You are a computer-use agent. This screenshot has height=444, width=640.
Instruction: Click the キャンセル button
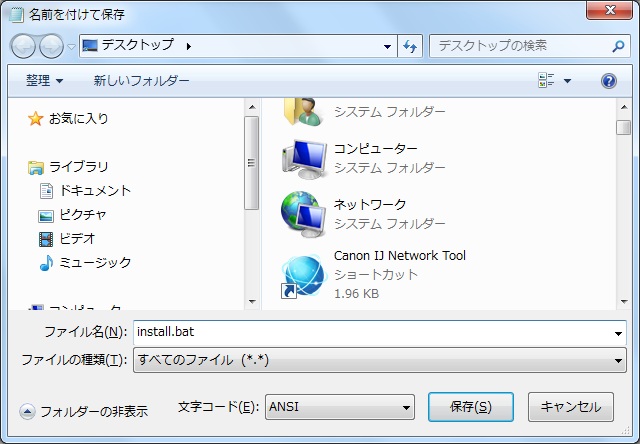click(x=570, y=407)
